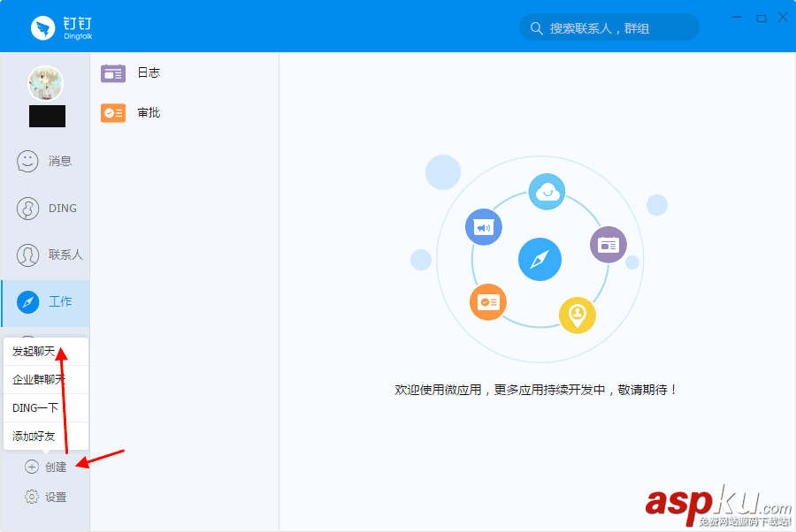Minimize the DingTalk window
Screen dimensions: 796x532
[x=737, y=18]
